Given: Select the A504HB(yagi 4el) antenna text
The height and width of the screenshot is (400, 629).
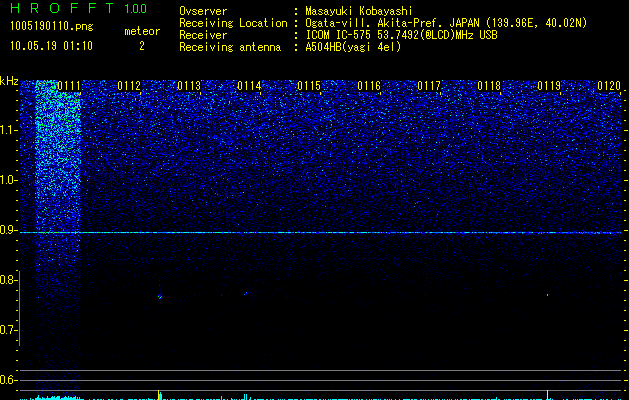Looking at the screenshot, I should 353,47.
